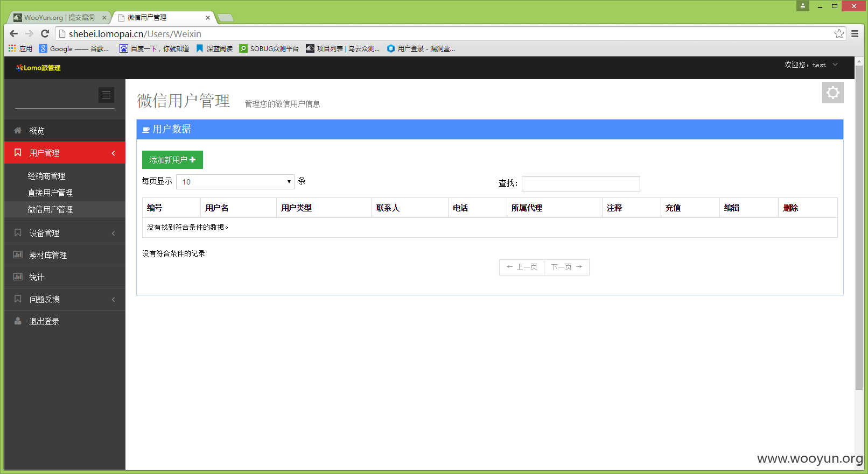The width and height of the screenshot is (868, 474).
Task: Go to 概览 overview
Action: tap(65, 131)
